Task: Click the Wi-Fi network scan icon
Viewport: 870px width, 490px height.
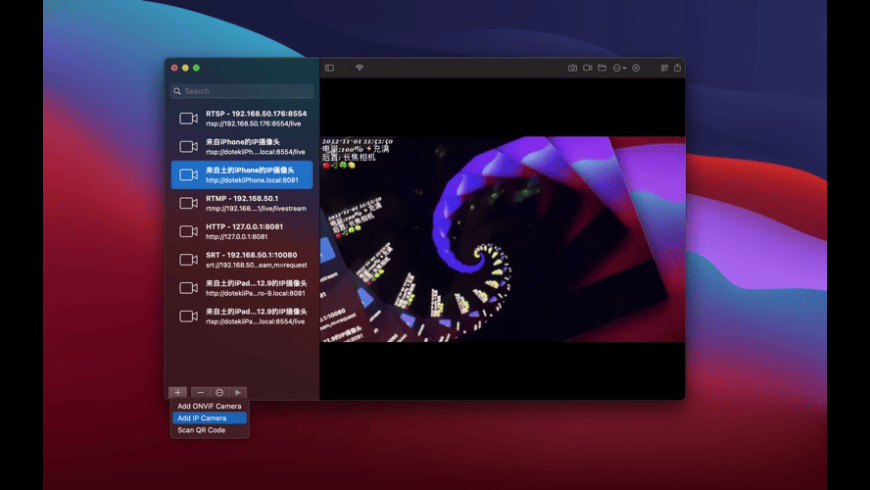Action: (x=360, y=68)
